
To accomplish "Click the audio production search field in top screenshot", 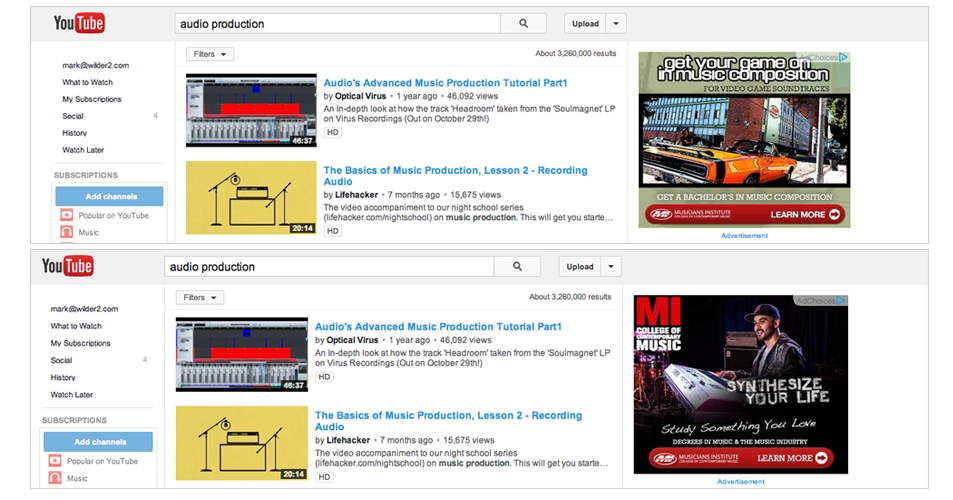I will point(337,24).
